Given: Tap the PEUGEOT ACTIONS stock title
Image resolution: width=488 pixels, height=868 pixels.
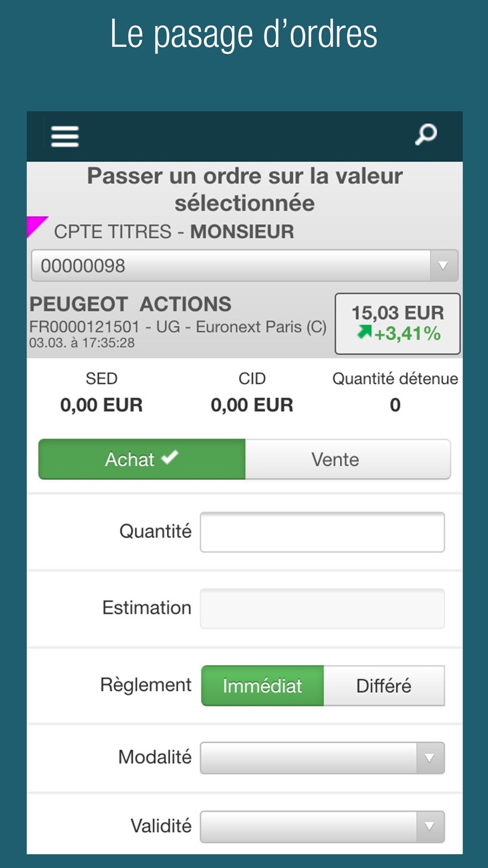Looking at the screenshot, I should point(130,304).
